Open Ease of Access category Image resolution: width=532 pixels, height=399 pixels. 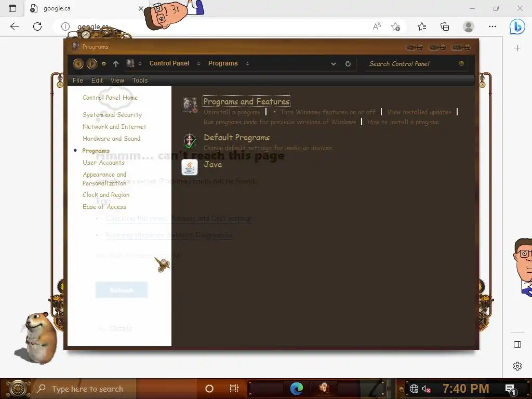[x=104, y=207]
